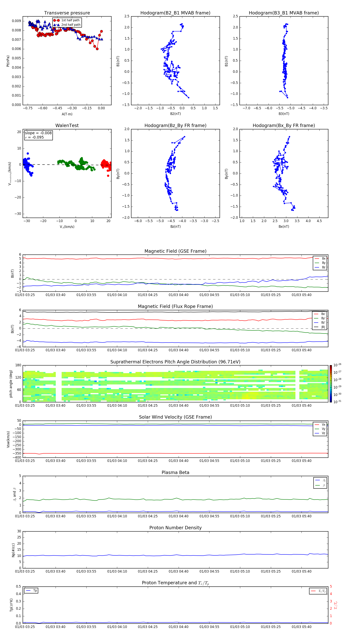Select the Bx legend entry in GSE panel
This screenshot has height=644, width=351.
(320, 259)
